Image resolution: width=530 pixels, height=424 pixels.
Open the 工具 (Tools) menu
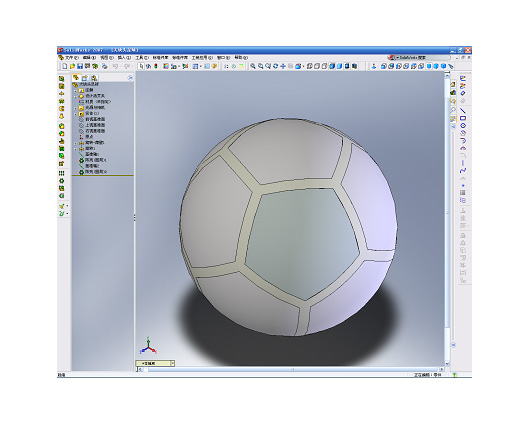(x=142, y=58)
